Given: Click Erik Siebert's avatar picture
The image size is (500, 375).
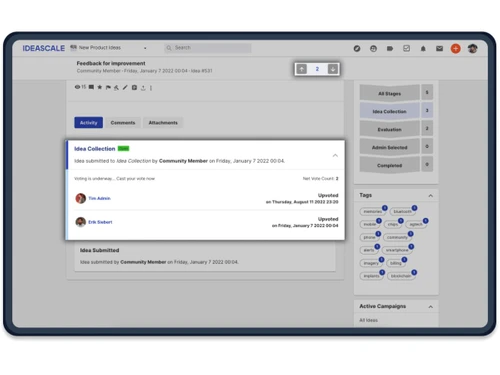Looking at the screenshot, I should click(81, 222).
